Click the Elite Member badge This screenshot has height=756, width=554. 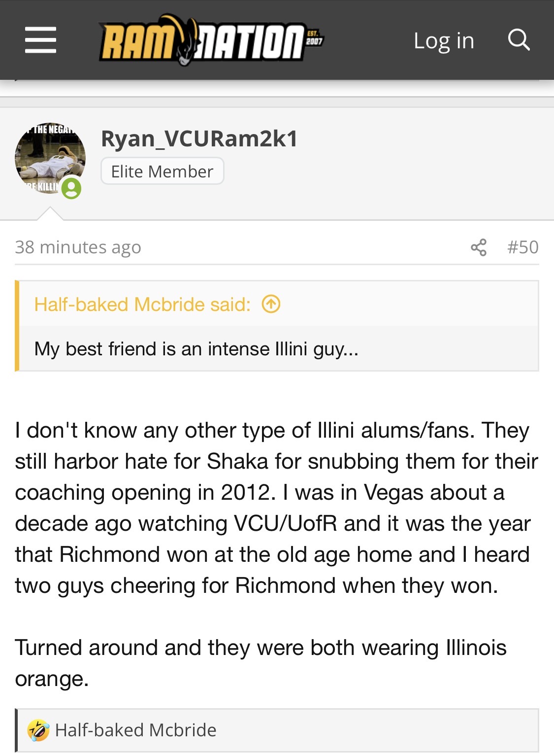162,172
